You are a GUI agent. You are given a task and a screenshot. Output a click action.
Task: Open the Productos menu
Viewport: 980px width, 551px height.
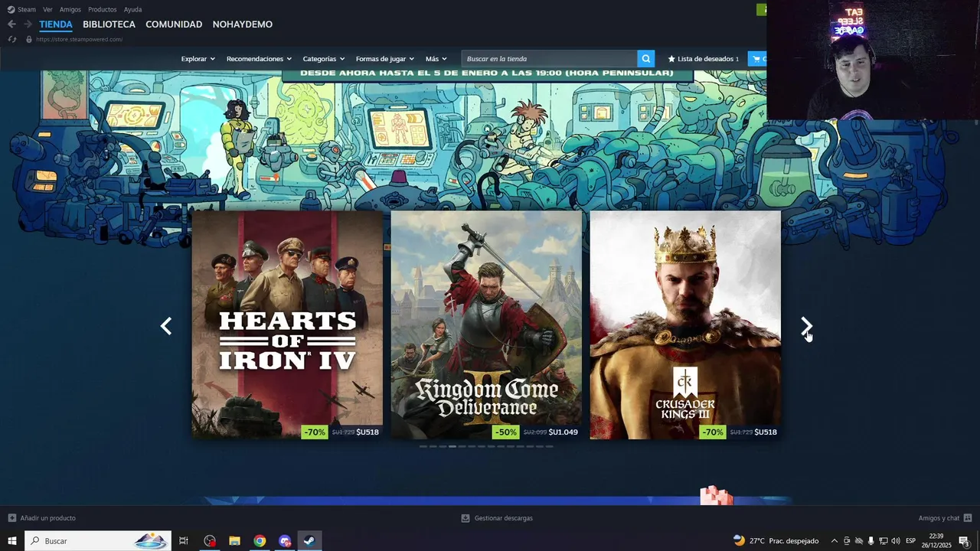(x=103, y=9)
